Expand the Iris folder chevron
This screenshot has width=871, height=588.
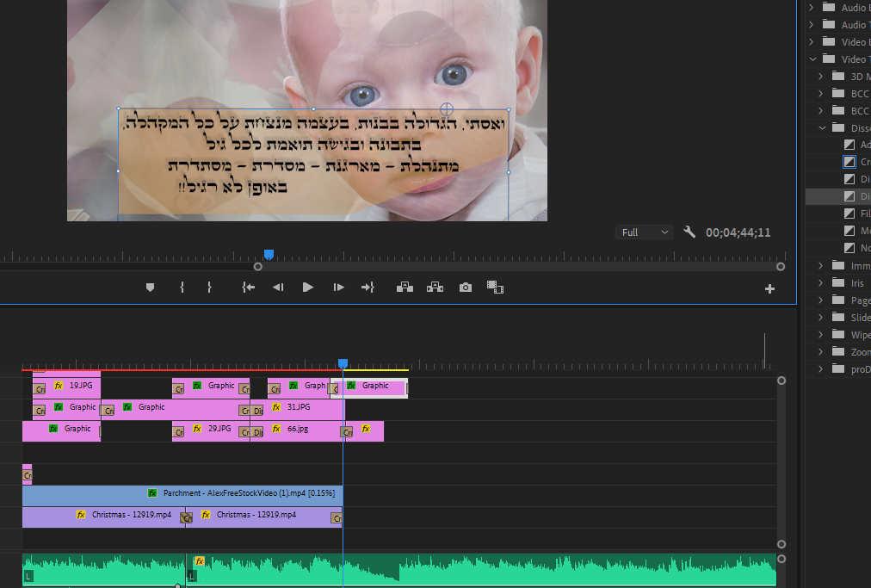(x=821, y=283)
